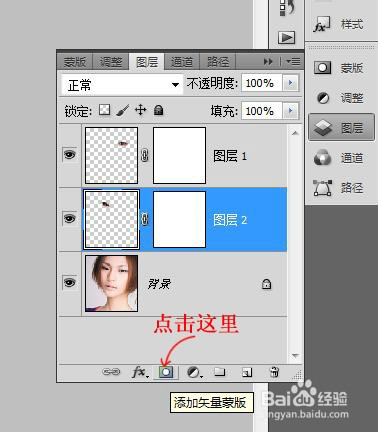Create a new group folder icon
Image resolution: width=378 pixels, height=432 pixels.
point(219,372)
